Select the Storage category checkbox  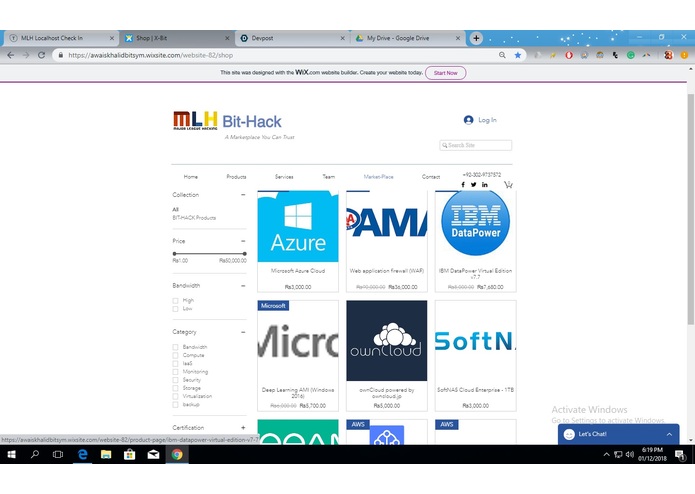pyautogui.click(x=176, y=388)
